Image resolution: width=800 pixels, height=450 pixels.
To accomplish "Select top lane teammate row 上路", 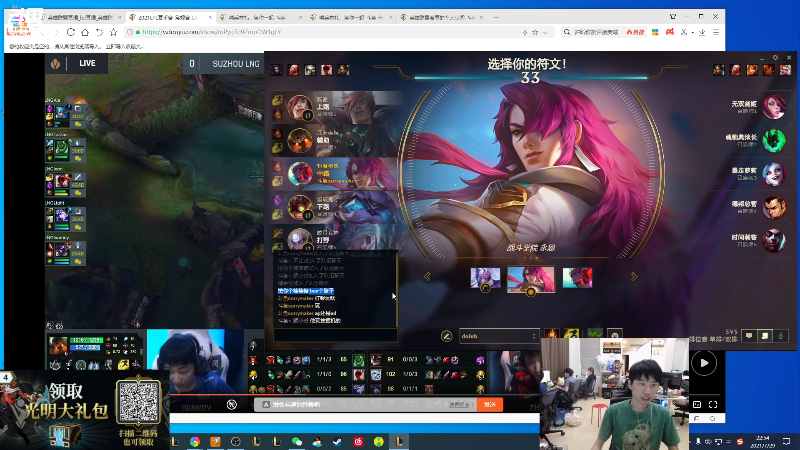I will tap(337, 107).
